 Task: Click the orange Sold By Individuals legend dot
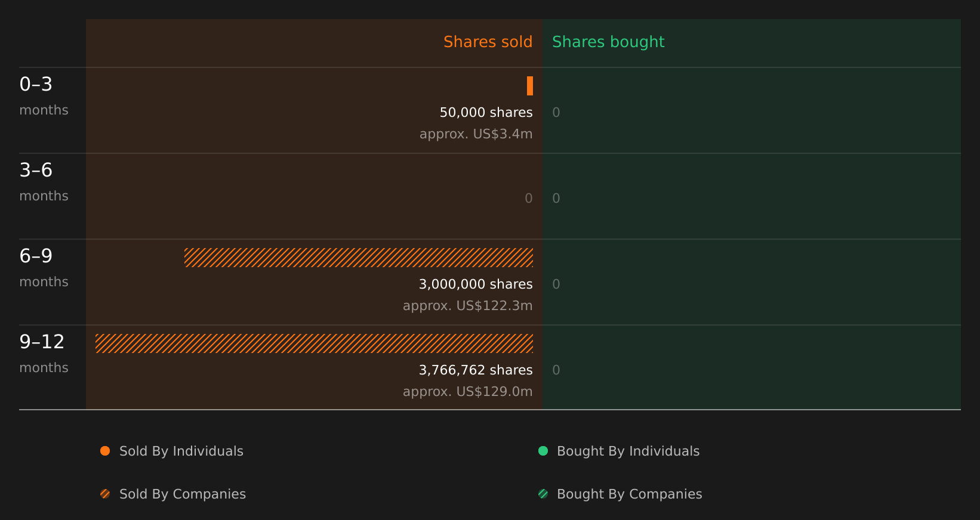pyautogui.click(x=105, y=451)
